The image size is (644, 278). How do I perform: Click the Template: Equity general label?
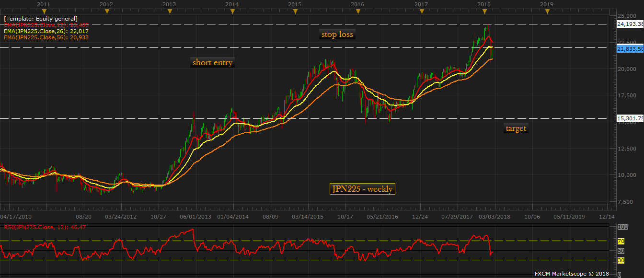(40, 19)
